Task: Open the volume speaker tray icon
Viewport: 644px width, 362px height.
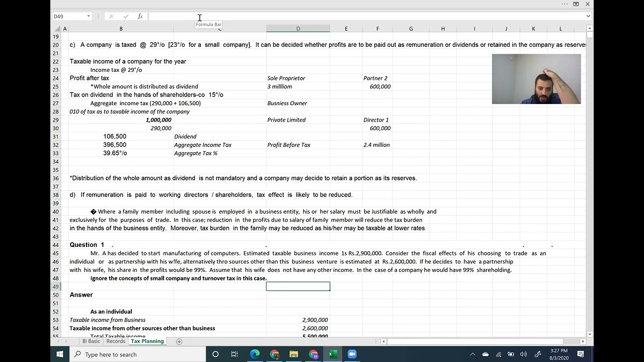Action: (x=523, y=354)
